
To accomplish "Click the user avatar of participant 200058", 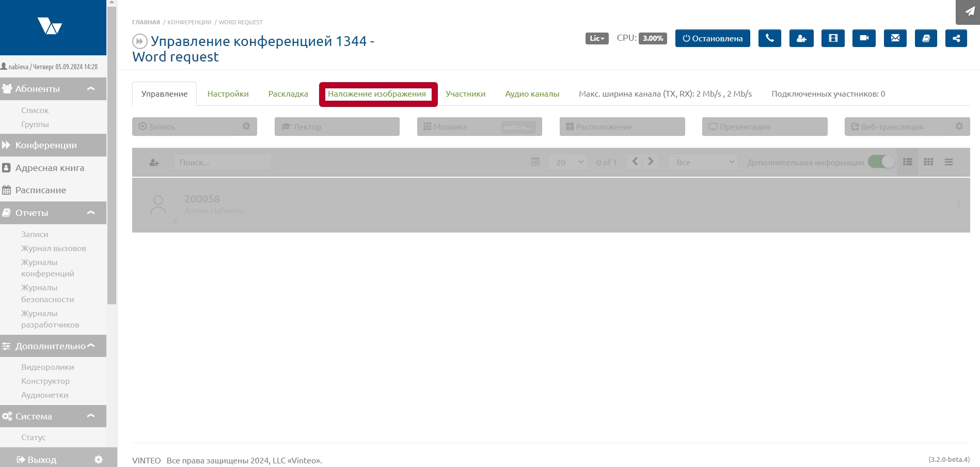I will click(x=158, y=205).
